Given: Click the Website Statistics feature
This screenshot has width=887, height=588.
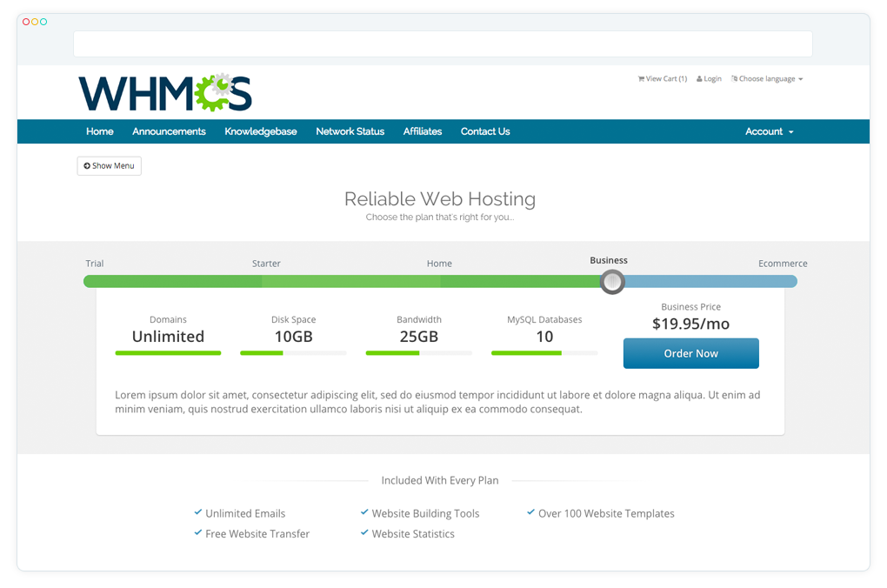Looking at the screenshot, I should pyautogui.click(x=413, y=534).
